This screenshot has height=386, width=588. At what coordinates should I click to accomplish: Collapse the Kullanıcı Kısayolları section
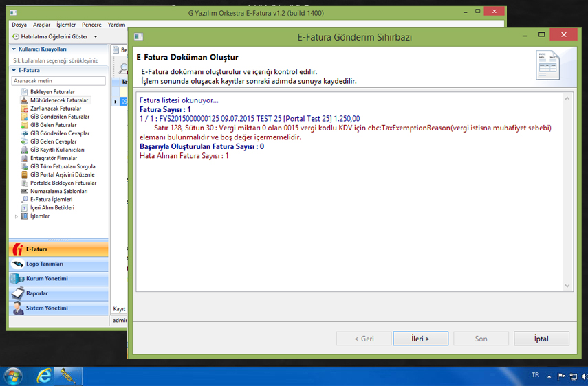tap(13, 49)
